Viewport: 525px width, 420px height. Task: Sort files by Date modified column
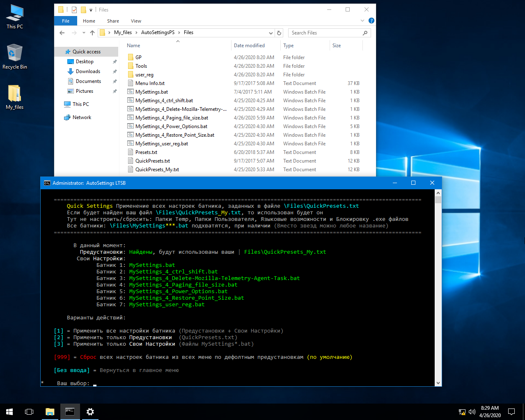pos(249,46)
